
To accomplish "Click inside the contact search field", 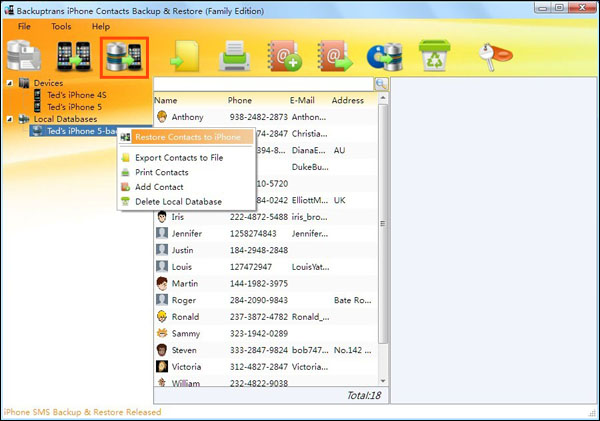I will pos(263,84).
